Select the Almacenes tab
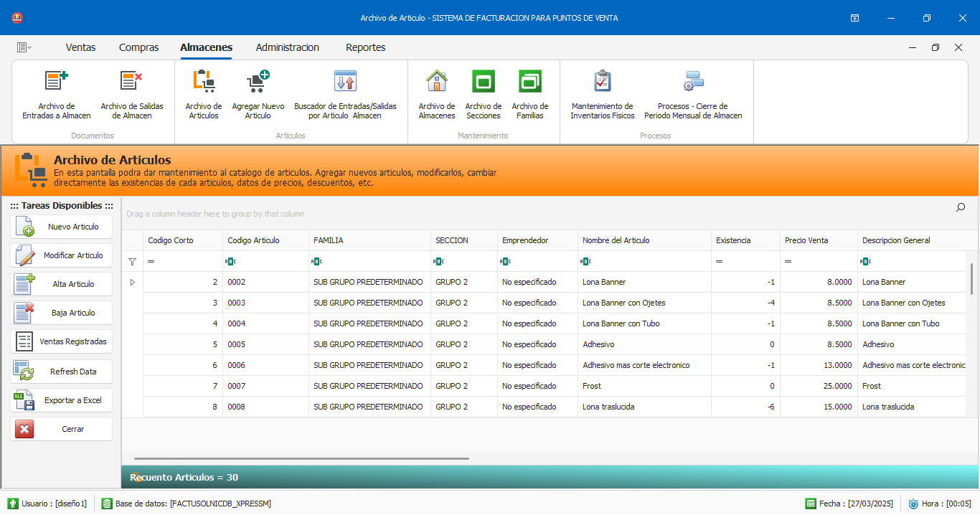This screenshot has width=980, height=515. click(x=206, y=47)
